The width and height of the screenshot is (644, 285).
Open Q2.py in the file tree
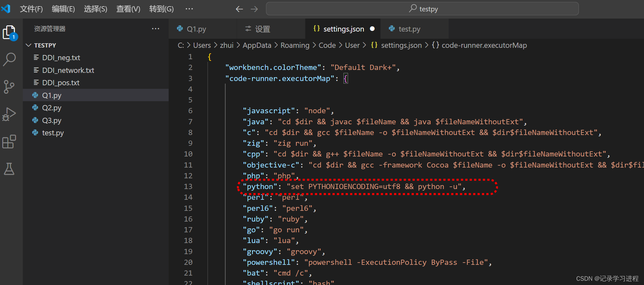coord(96,108)
